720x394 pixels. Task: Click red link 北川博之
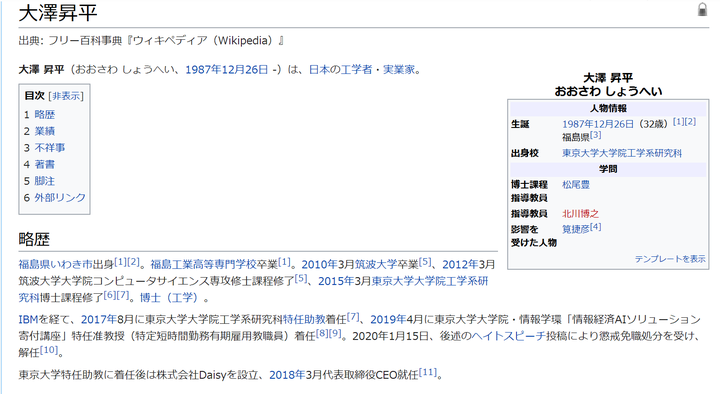[580, 214]
